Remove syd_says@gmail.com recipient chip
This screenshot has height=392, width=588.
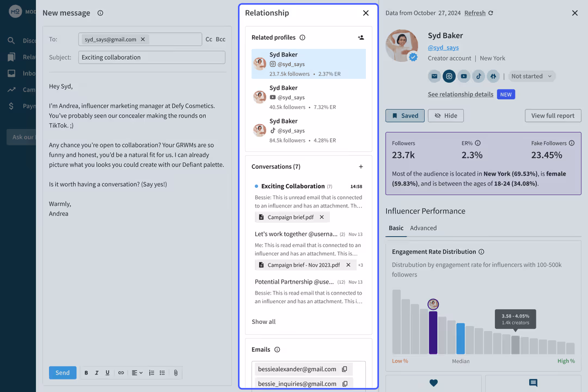pos(143,39)
